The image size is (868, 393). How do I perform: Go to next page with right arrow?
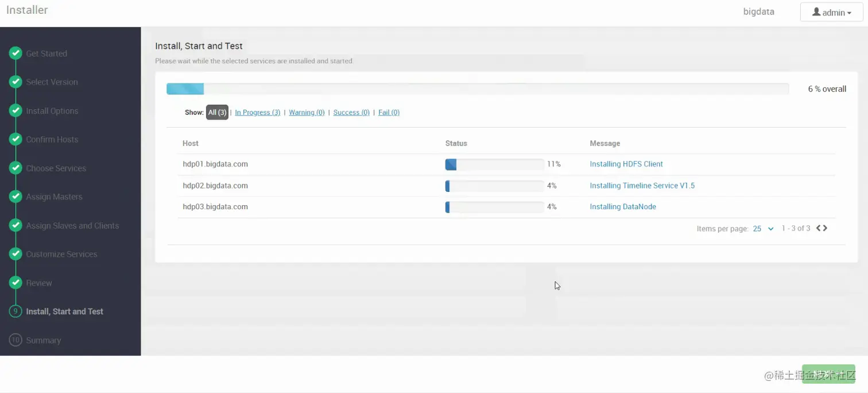825,228
